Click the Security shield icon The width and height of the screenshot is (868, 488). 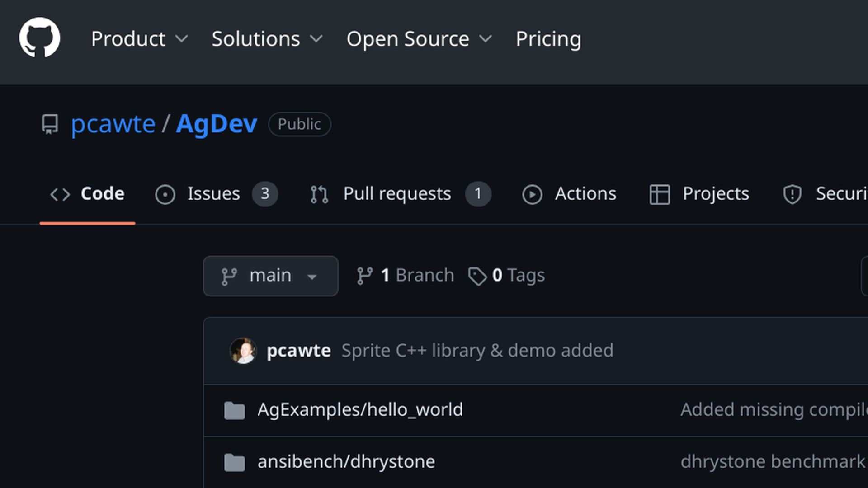coord(792,195)
